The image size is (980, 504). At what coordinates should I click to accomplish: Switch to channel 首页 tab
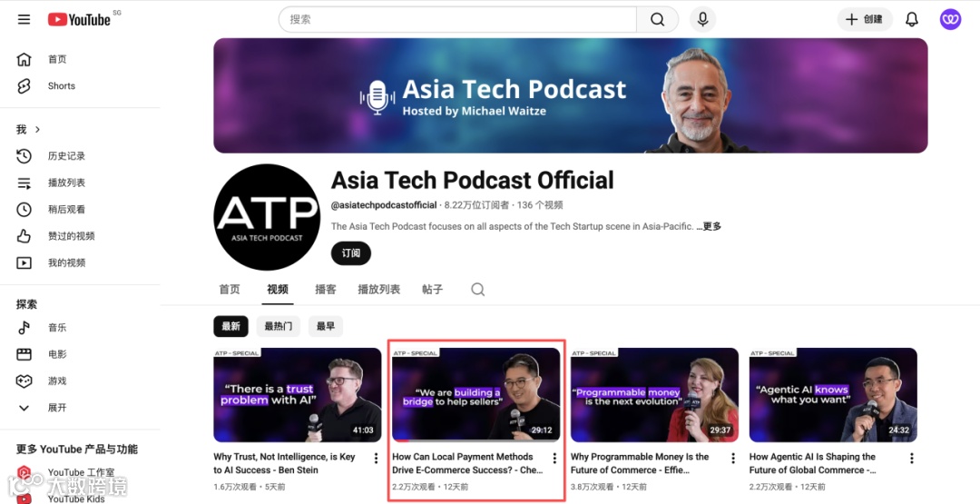pyautogui.click(x=230, y=290)
